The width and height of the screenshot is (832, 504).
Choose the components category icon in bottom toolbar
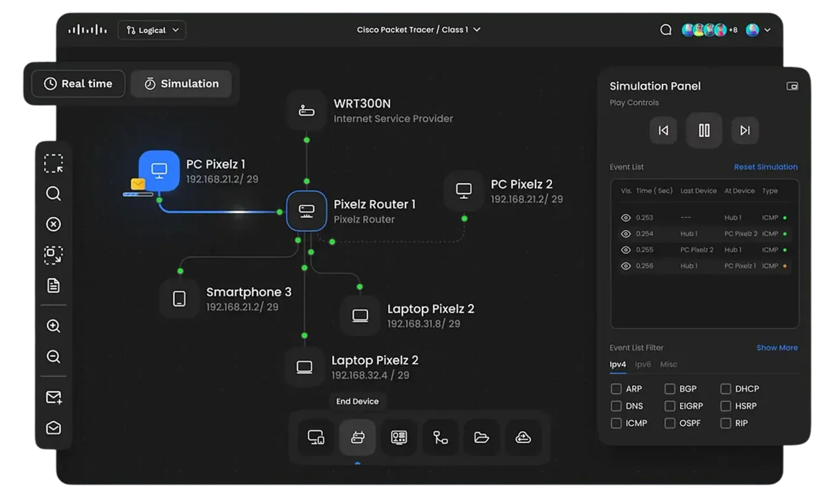click(x=398, y=437)
